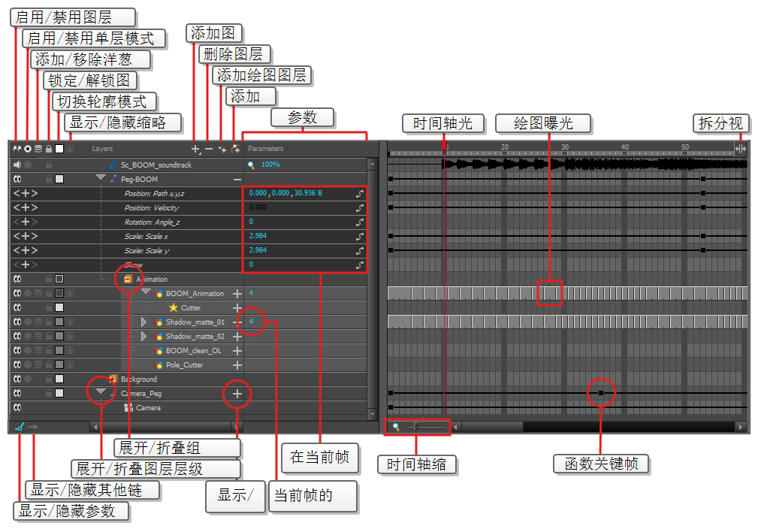The image size is (758, 532).
Task: Click the Add Peg icon in header
Action: (x=236, y=150)
